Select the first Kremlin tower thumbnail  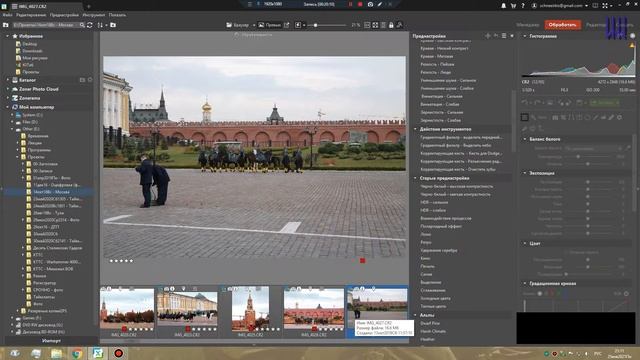127,308
